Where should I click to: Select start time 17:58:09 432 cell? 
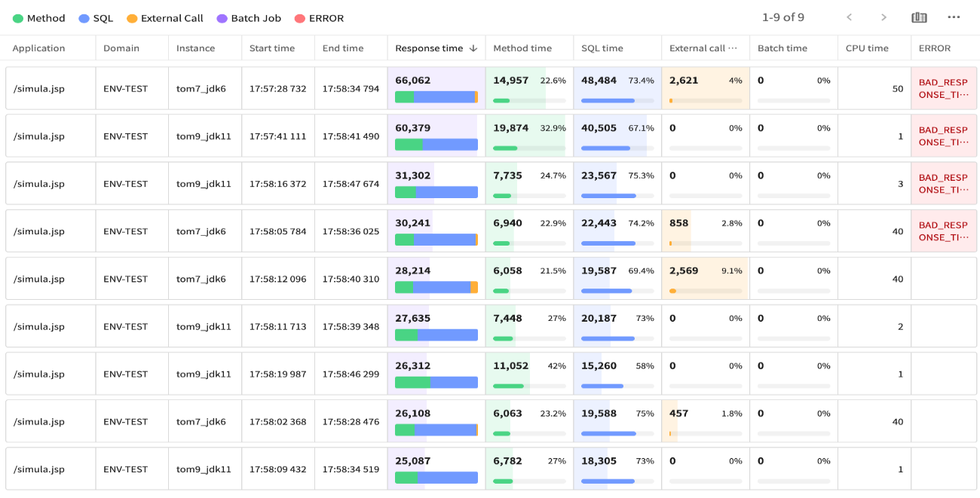[x=277, y=469]
